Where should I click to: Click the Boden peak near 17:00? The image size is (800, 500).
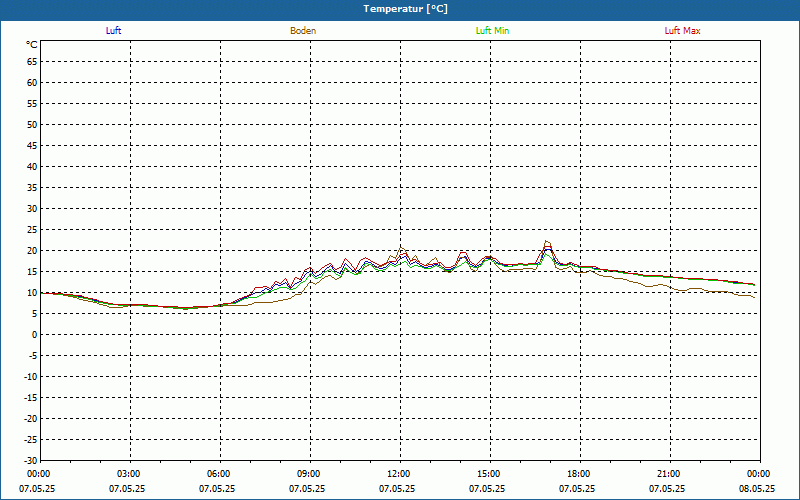pyautogui.click(x=547, y=241)
